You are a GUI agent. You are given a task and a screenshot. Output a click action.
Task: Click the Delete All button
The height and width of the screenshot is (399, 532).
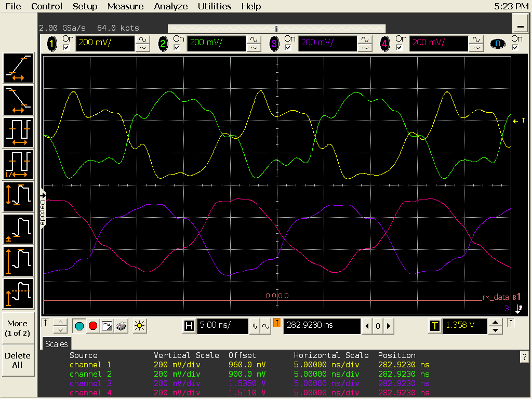click(18, 361)
